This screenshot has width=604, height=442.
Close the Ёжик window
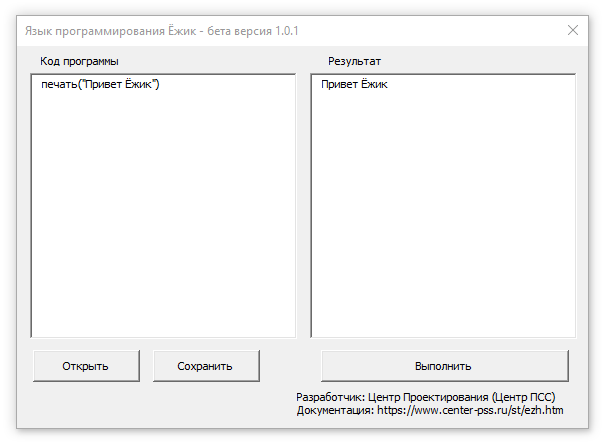point(573,30)
